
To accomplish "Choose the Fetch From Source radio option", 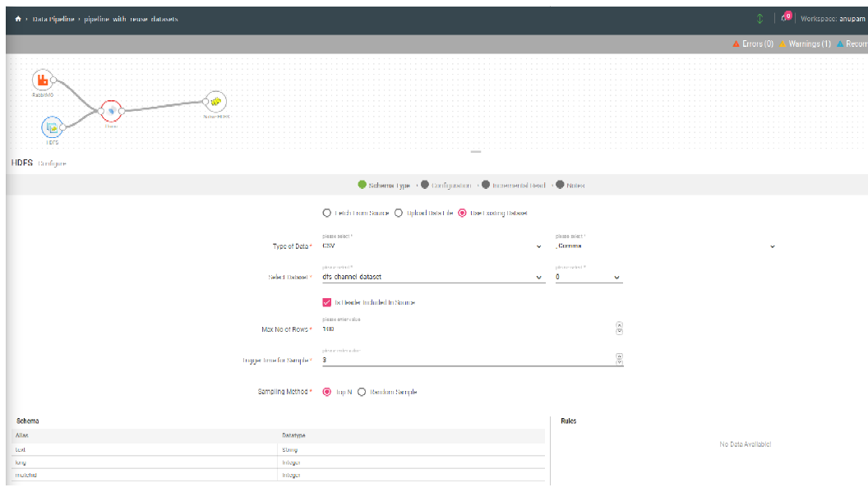I will point(326,213).
